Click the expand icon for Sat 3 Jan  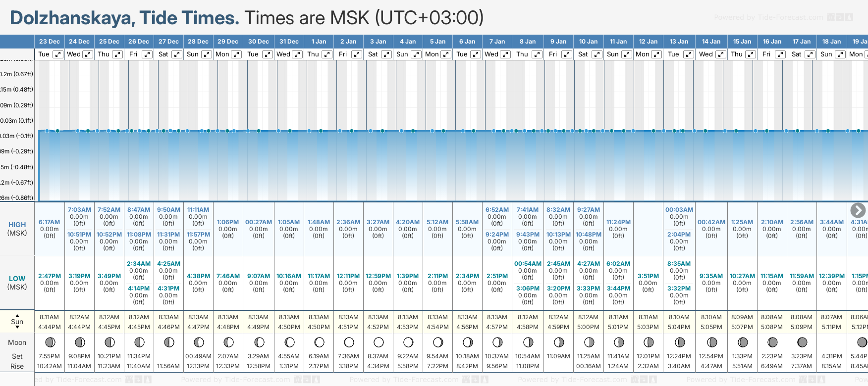pyautogui.click(x=386, y=54)
